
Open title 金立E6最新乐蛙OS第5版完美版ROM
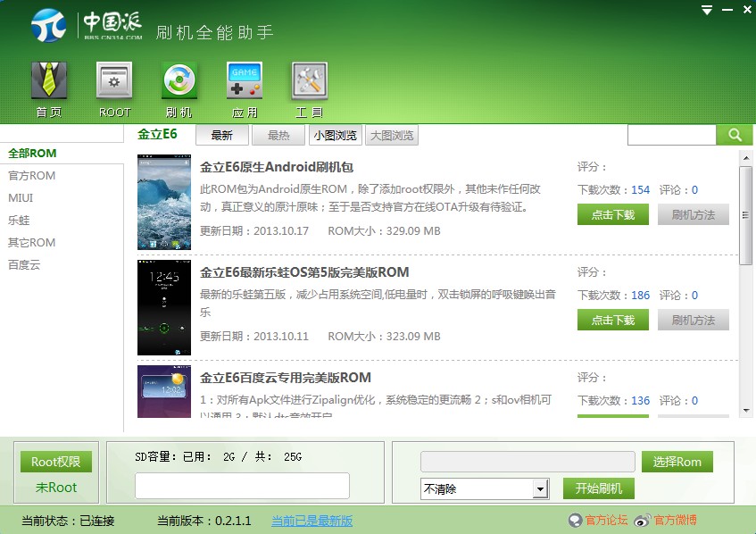(304, 272)
